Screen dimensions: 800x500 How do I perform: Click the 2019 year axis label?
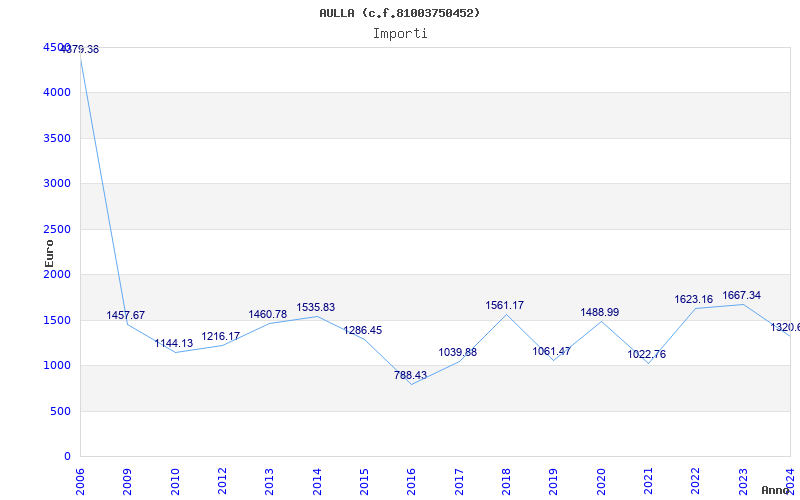[554, 482]
